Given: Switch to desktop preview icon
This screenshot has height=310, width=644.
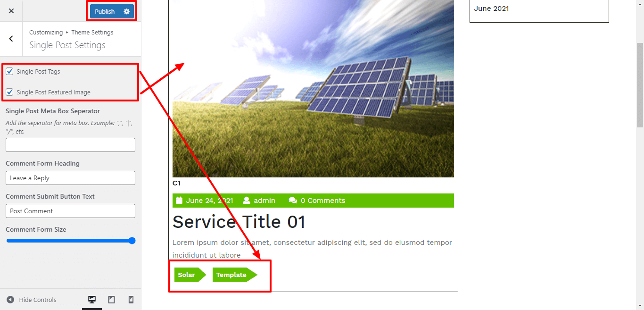Looking at the screenshot, I should coord(92,300).
